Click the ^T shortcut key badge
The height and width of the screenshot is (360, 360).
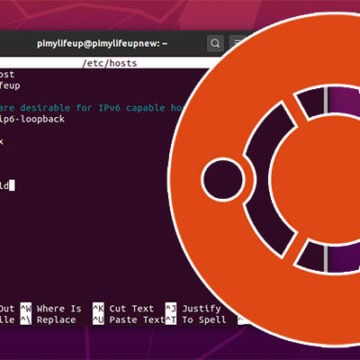click(x=171, y=320)
